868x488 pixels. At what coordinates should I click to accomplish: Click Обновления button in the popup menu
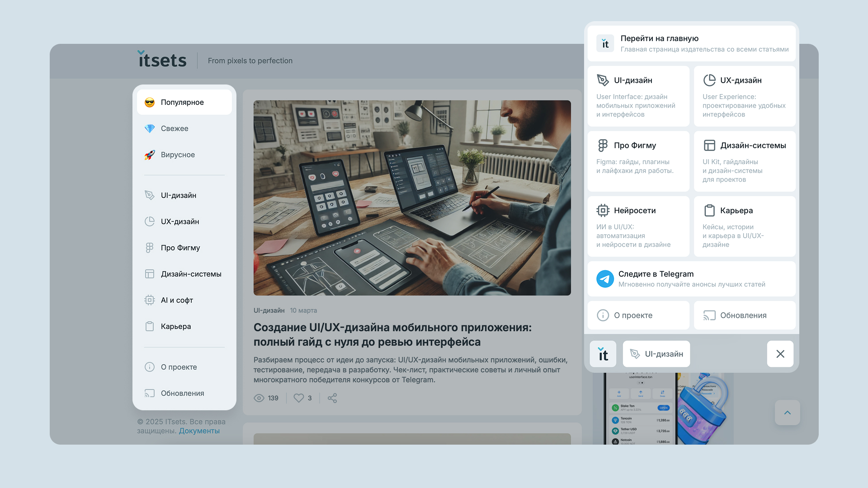pyautogui.click(x=744, y=315)
